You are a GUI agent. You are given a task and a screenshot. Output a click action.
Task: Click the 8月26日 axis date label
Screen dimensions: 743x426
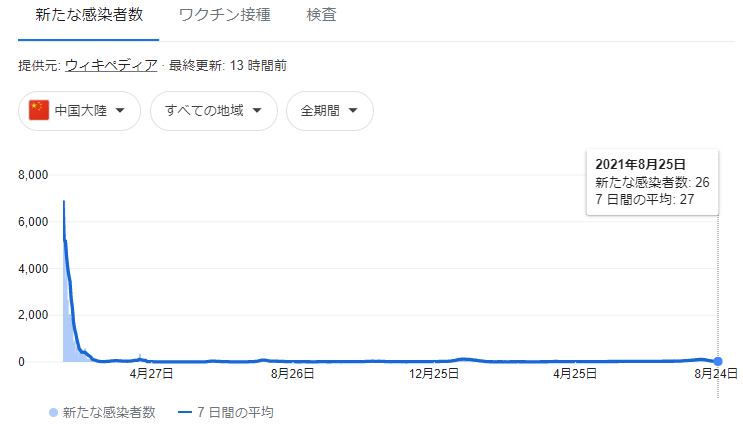(x=293, y=374)
